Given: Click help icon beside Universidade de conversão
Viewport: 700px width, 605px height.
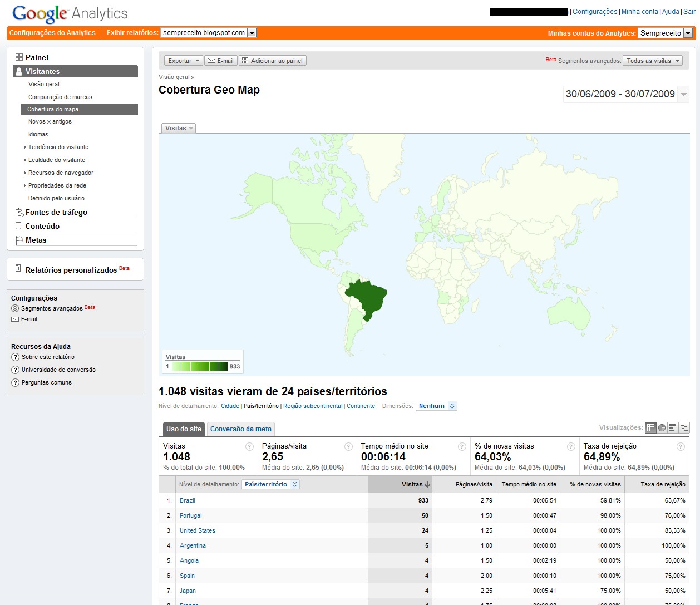Looking at the screenshot, I should tap(16, 370).
